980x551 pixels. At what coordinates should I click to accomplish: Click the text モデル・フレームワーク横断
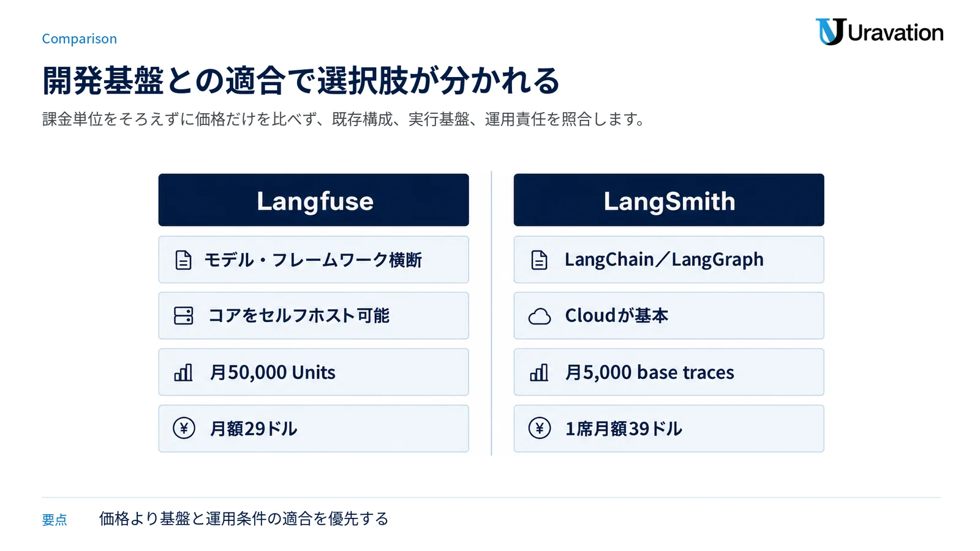coord(313,260)
